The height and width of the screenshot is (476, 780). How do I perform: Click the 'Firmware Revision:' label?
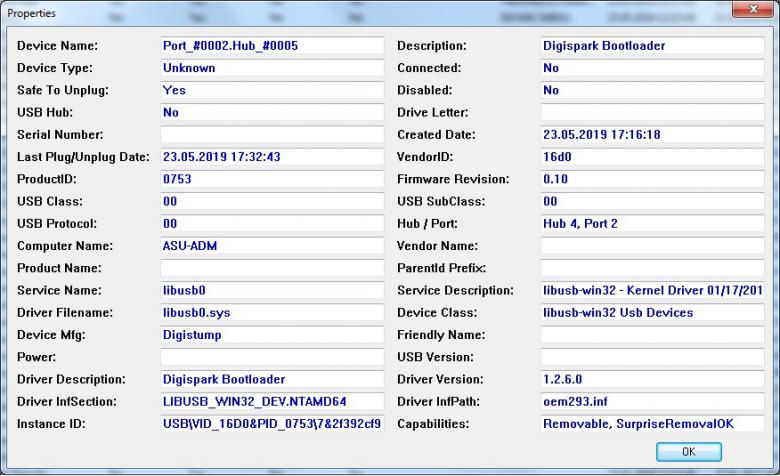pos(453,179)
